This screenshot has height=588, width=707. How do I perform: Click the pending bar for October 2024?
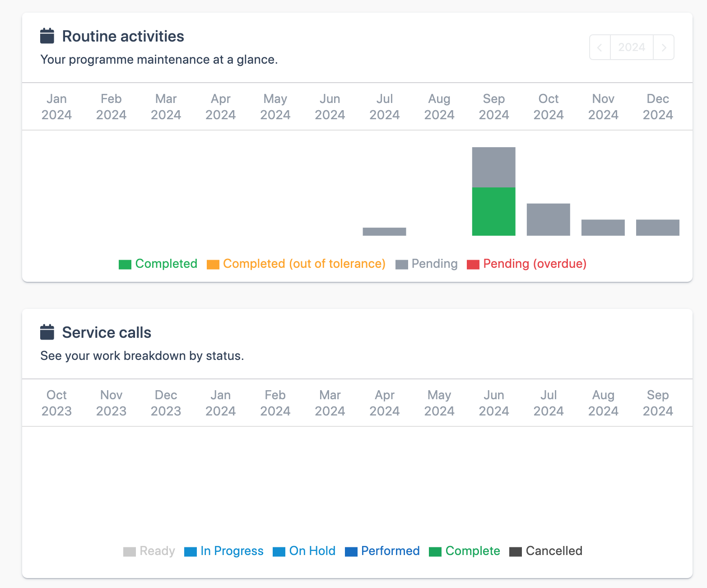(x=548, y=219)
